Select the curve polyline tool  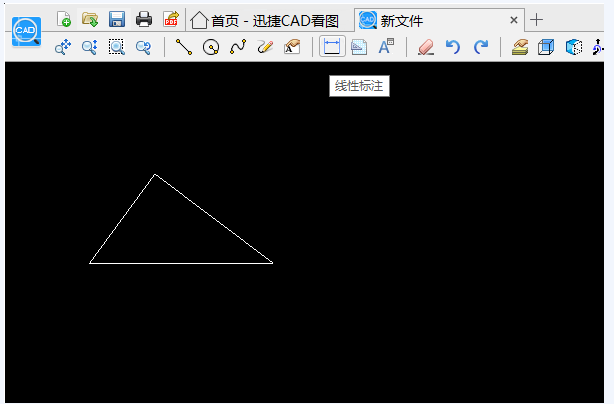238,47
